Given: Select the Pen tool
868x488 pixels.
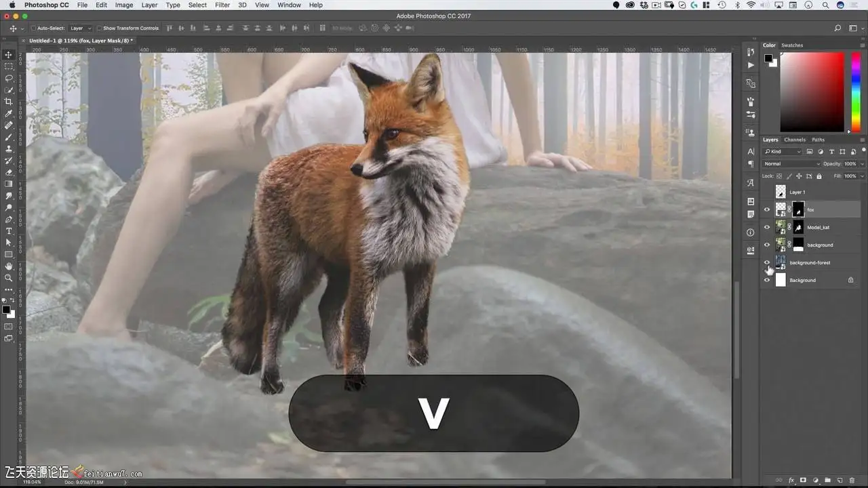Looking at the screenshot, I should (x=9, y=219).
